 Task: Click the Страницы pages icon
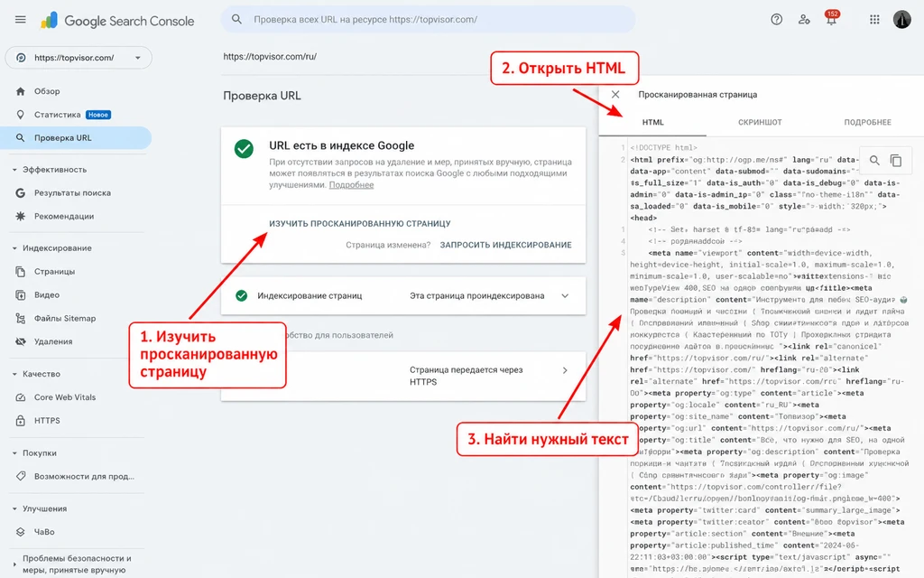(x=21, y=272)
